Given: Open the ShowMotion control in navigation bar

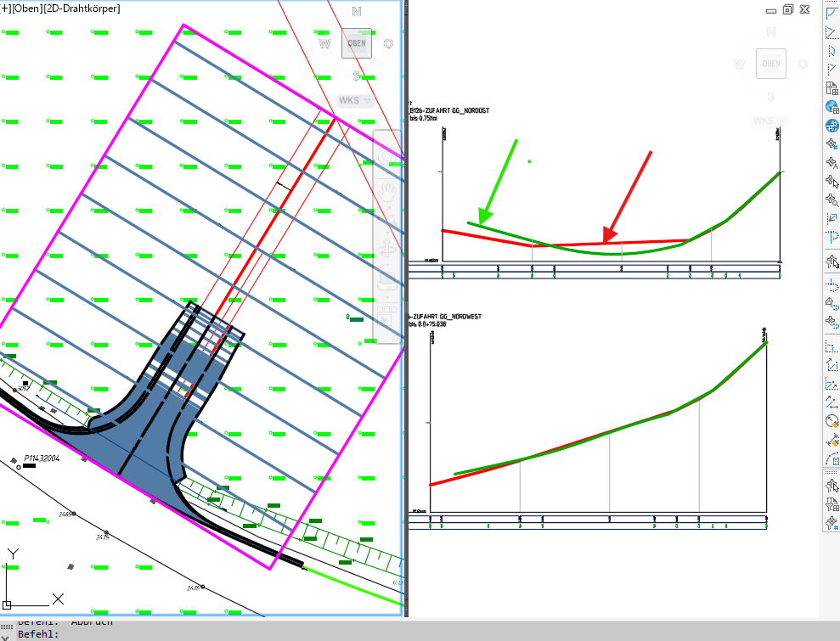Looking at the screenshot, I should coord(386,316).
